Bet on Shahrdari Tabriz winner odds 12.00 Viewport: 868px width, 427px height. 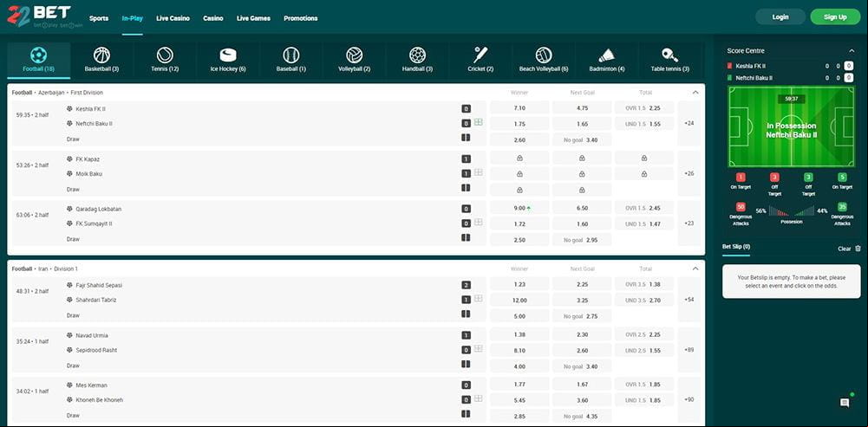[x=519, y=301]
